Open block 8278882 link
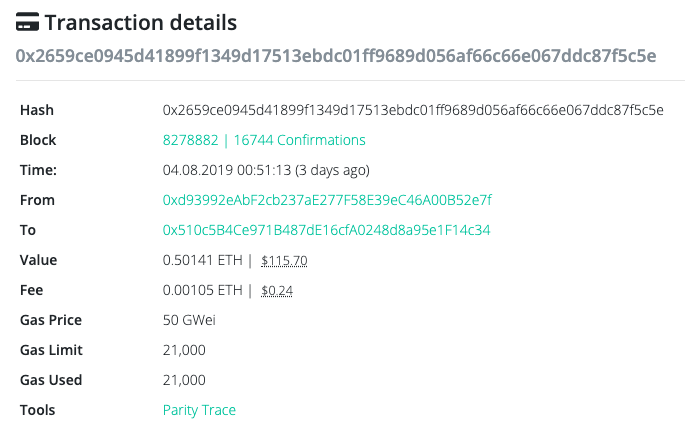This screenshot has height=444, width=685. (191, 140)
